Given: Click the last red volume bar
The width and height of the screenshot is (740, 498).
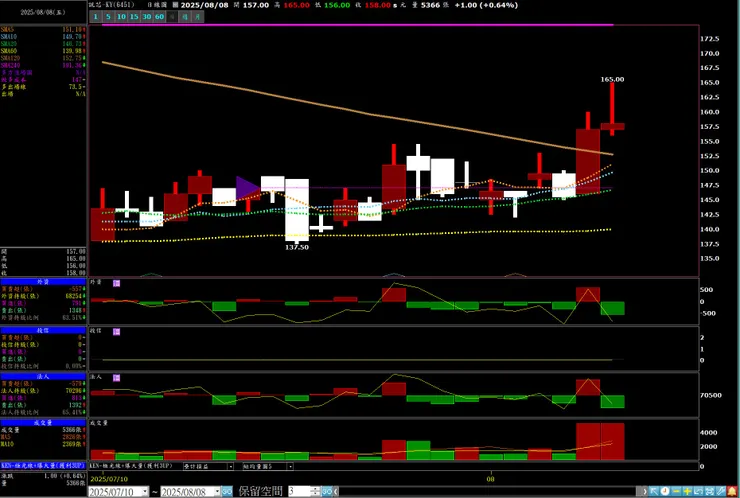Looking at the screenshot, I should tap(612, 441).
